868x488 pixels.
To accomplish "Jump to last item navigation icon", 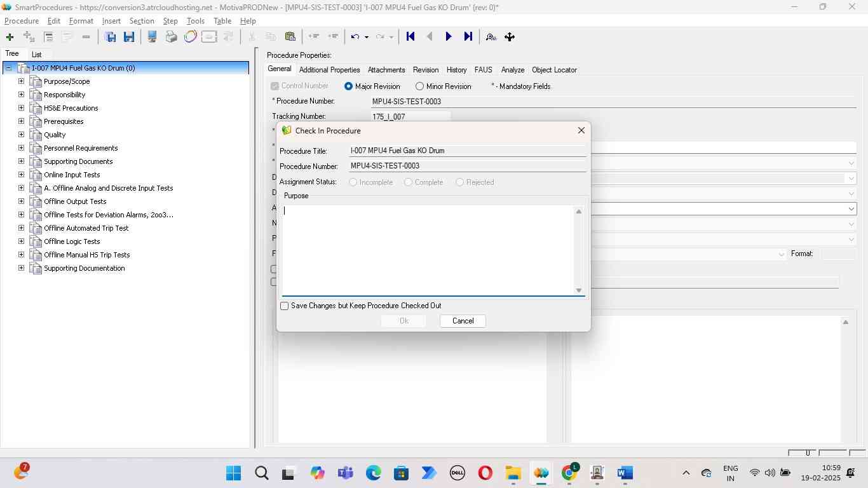I will [x=468, y=37].
